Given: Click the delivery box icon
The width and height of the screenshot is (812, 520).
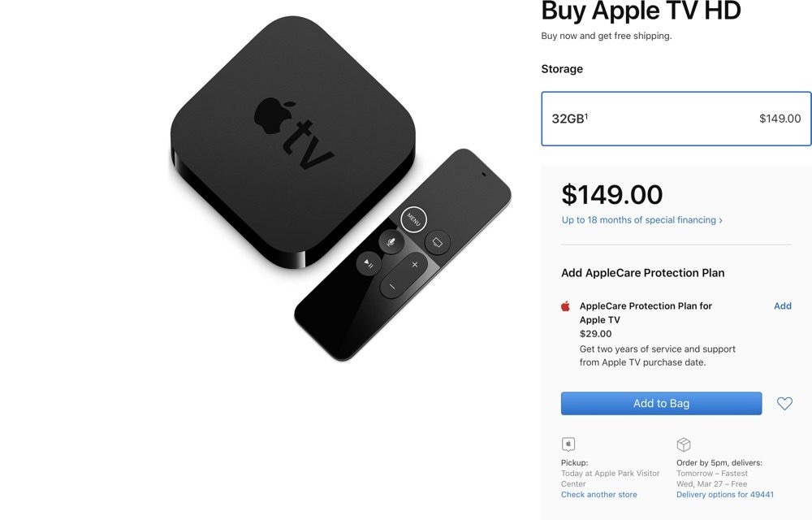Looking at the screenshot, I should click(x=684, y=444).
